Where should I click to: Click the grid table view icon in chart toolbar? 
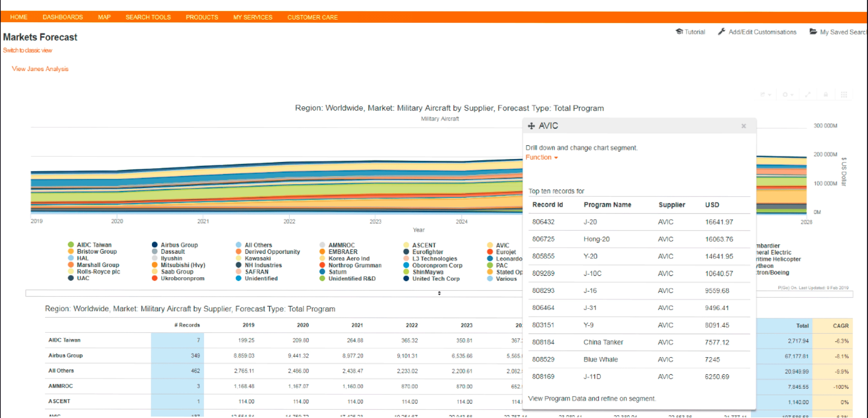tap(844, 94)
